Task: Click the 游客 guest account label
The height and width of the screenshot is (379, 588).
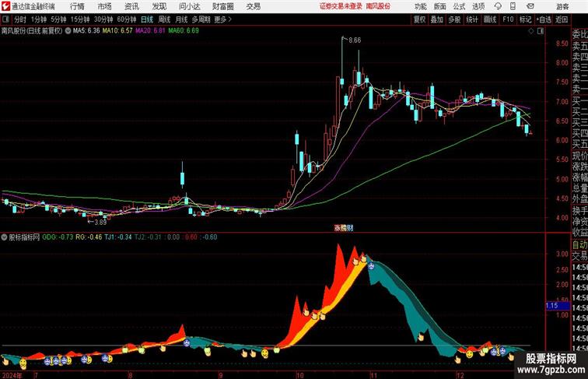Action: tap(562, 6)
